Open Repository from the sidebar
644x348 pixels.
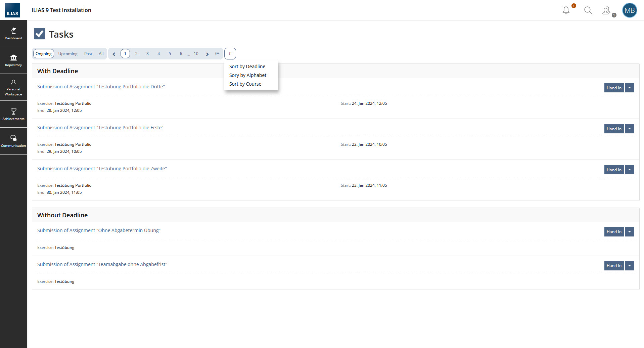point(13,60)
